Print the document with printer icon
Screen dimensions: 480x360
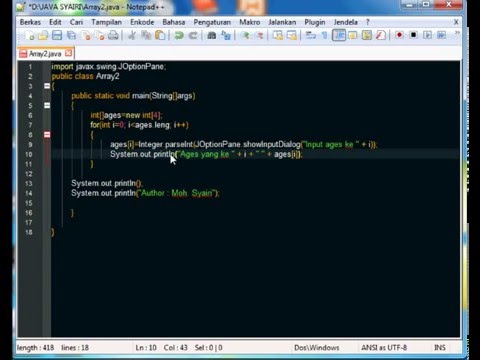tap(113, 35)
